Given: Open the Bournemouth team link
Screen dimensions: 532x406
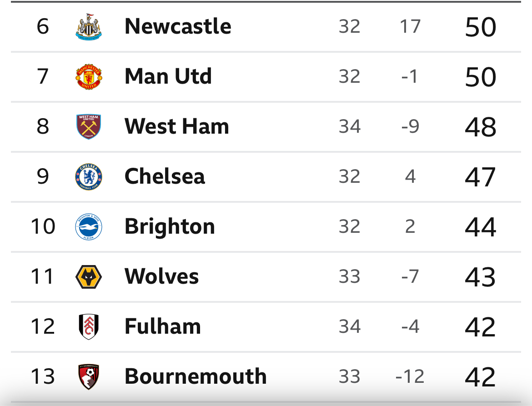Looking at the screenshot, I should point(196,376).
